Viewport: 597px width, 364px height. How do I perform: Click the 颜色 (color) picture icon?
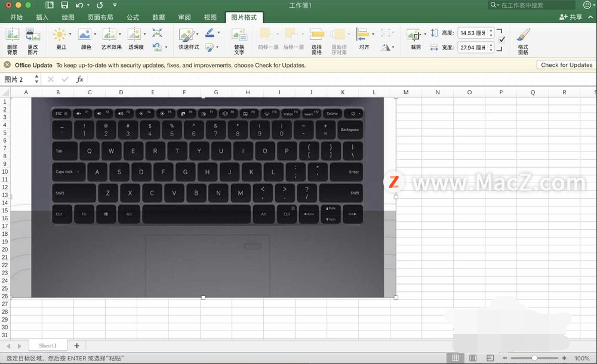[84, 35]
